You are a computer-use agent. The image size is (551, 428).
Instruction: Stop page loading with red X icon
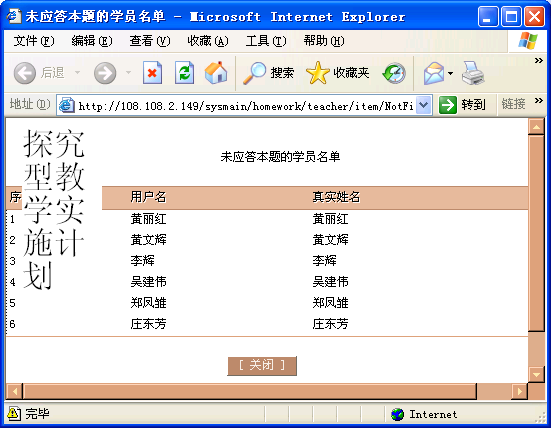click(153, 73)
